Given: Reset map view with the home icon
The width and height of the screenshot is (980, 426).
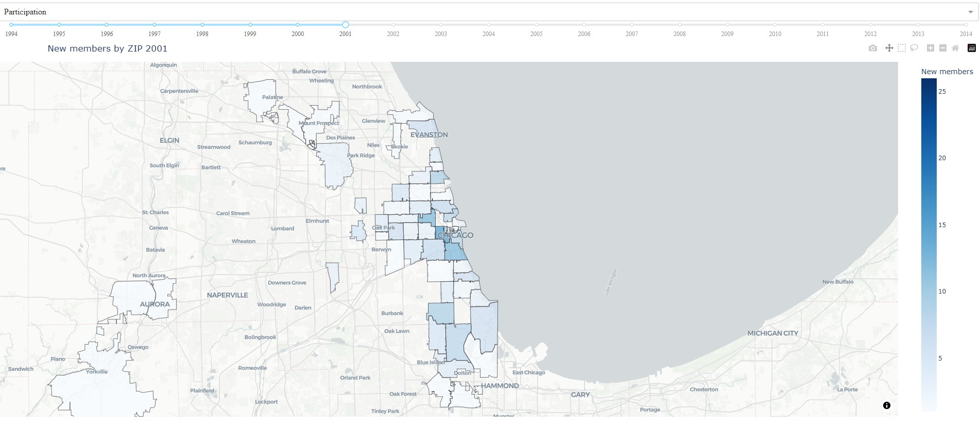Looking at the screenshot, I should pyautogui.click(x=955, y=48).
